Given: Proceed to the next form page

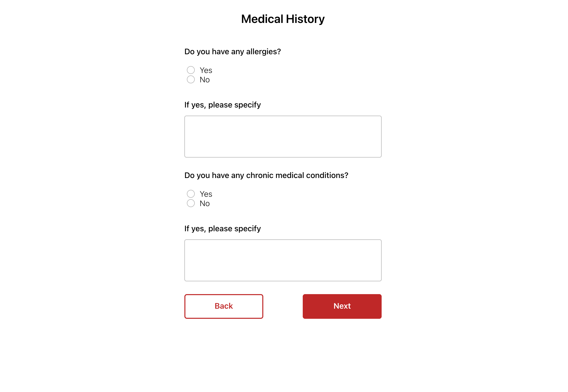Looking at the screenshot, I should [342, 306].
